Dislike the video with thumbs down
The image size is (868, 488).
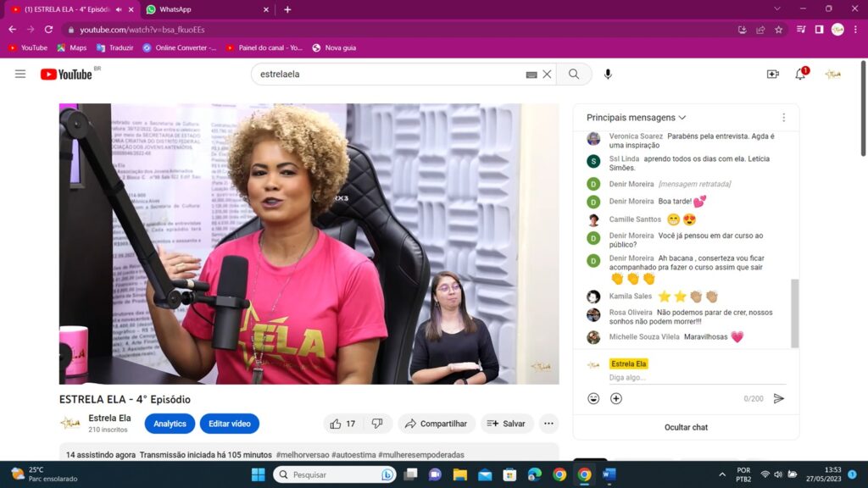coord(377,424)
